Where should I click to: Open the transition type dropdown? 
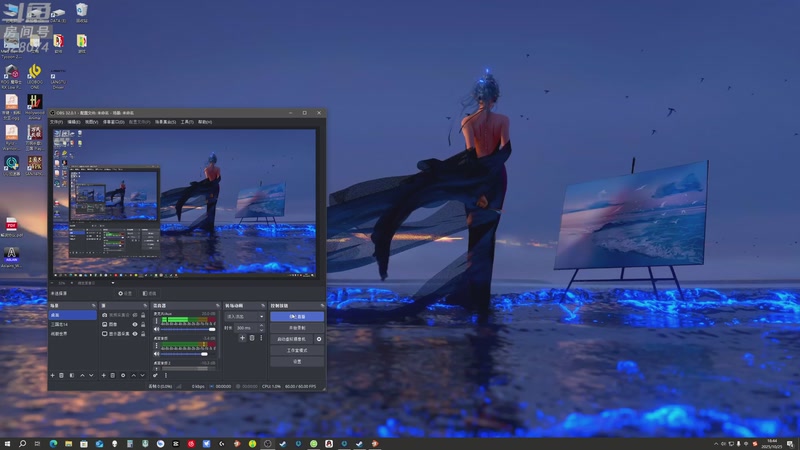click(x=245, y=316)
